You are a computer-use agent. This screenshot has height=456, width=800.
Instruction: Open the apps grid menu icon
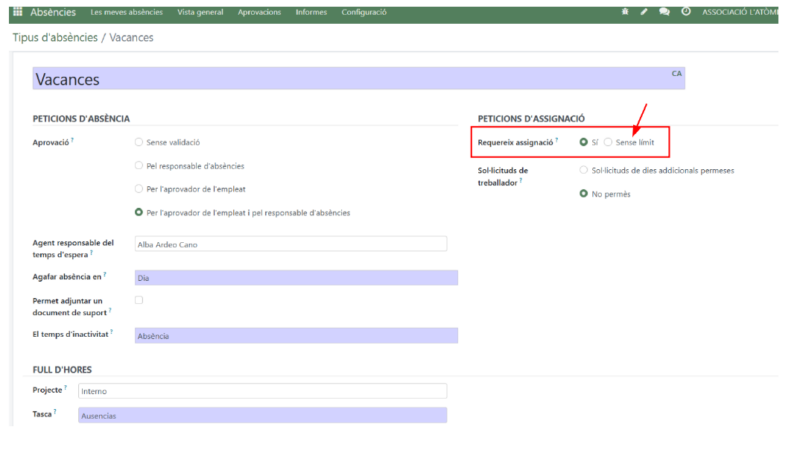pos(17,12)
